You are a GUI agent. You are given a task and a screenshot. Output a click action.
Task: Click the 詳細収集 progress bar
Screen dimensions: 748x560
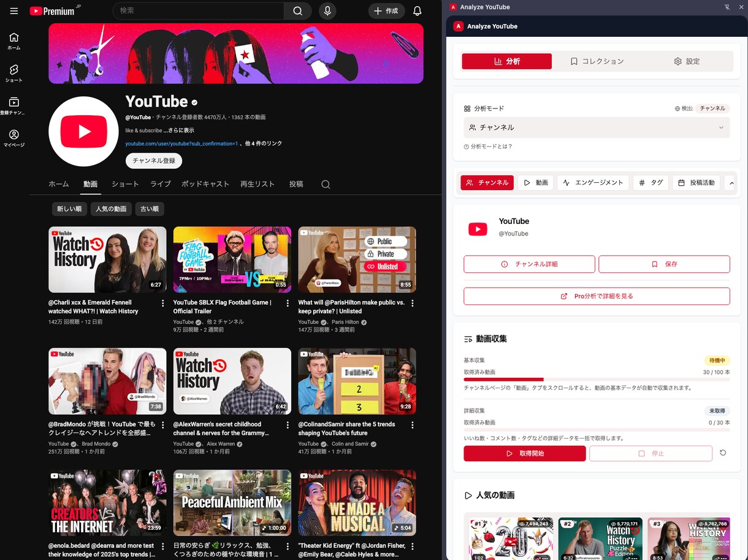pos(597,429)
